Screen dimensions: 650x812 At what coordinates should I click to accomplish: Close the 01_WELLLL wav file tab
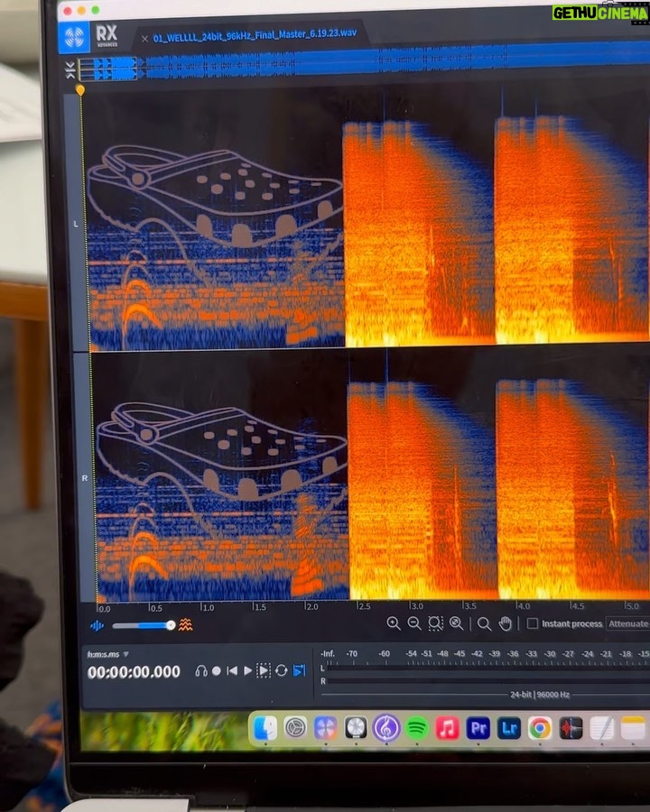144,38
